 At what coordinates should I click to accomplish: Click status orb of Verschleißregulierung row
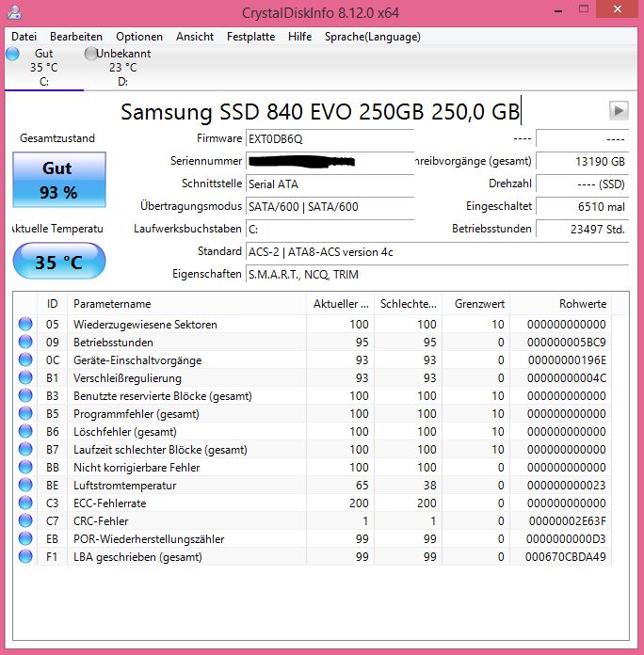coord(25,377)
